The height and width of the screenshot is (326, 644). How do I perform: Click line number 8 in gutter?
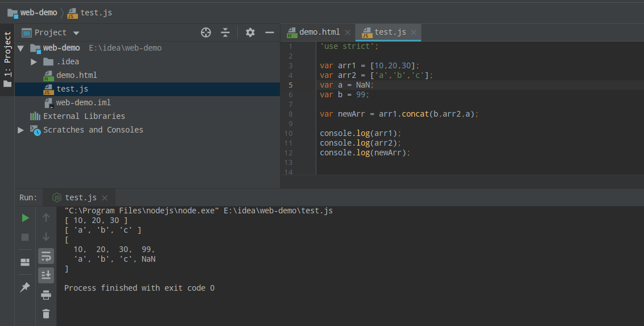290,114
